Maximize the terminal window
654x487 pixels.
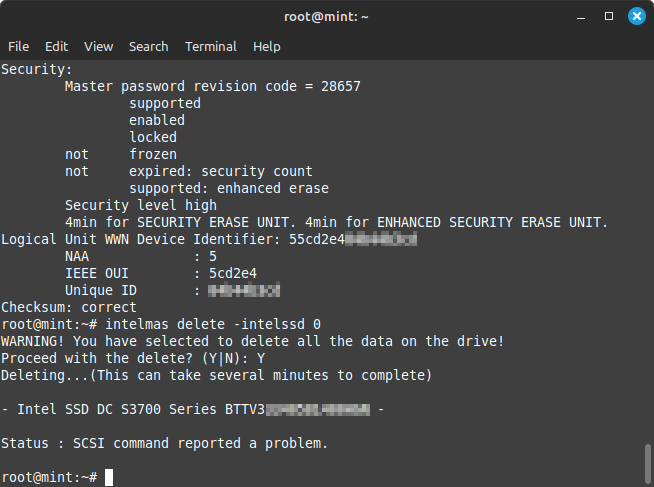pyautogui.click(x=609, y=17)
